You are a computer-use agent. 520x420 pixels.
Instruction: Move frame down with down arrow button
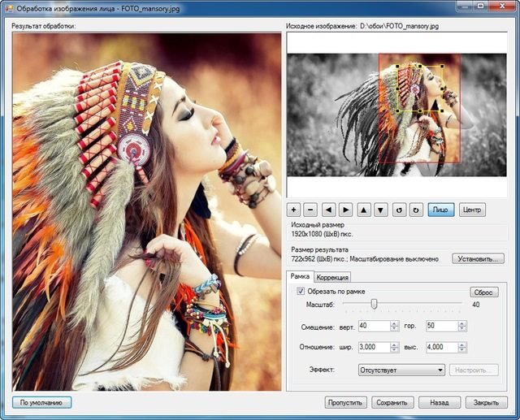pos(381,210)
